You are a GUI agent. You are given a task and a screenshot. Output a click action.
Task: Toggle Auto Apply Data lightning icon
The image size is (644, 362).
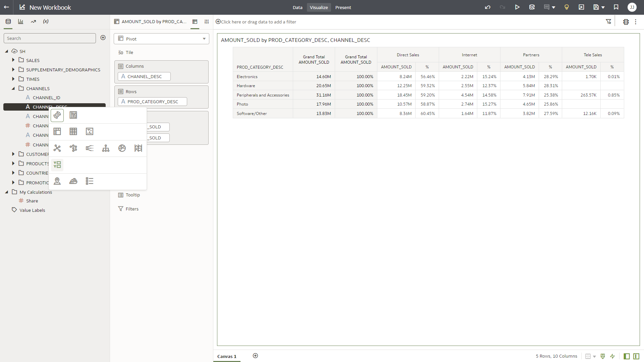(x=612, y=356)
